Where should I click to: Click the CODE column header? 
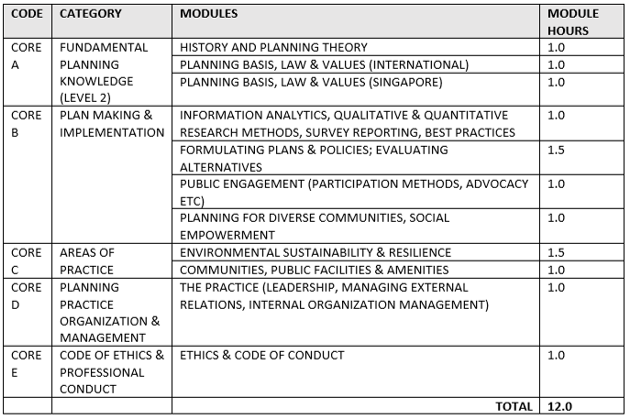[26, 15]
